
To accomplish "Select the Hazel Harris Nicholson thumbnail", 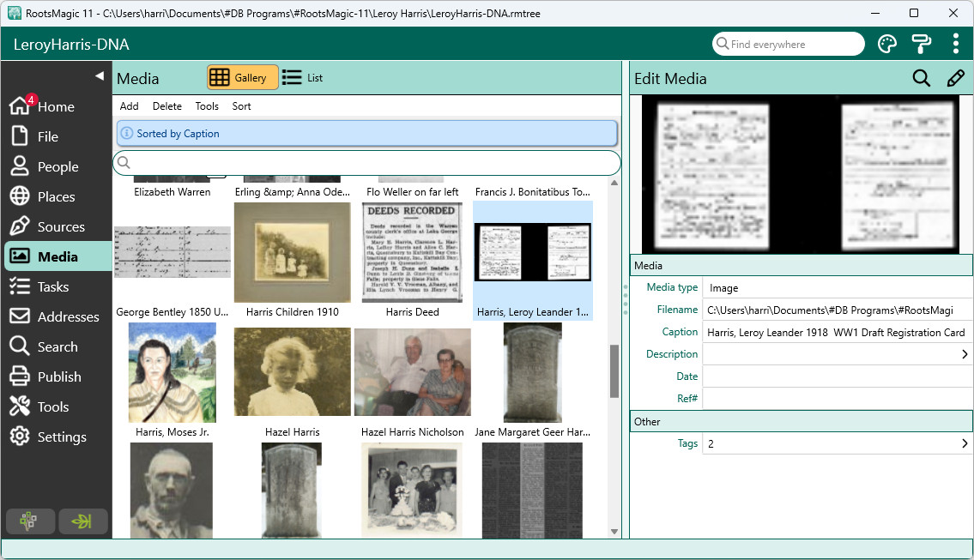I will pos(413,372).
